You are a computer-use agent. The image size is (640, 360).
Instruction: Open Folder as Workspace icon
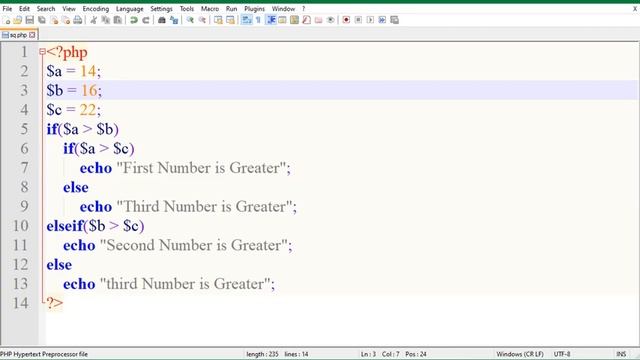[318, 20]
